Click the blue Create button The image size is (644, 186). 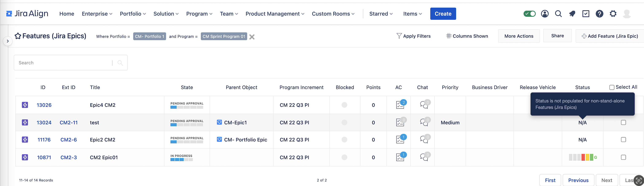coord(443,14)
